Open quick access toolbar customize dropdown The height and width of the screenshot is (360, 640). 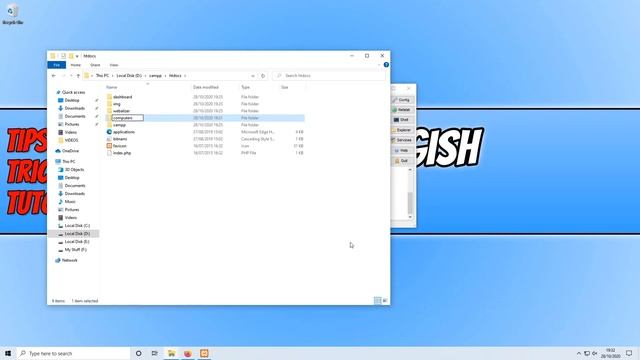[77, 56]
